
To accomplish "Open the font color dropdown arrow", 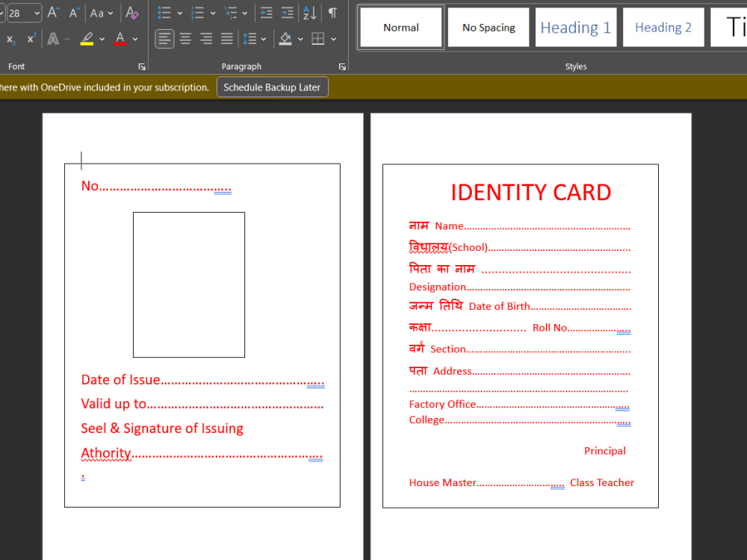I will tap(135, 39).
